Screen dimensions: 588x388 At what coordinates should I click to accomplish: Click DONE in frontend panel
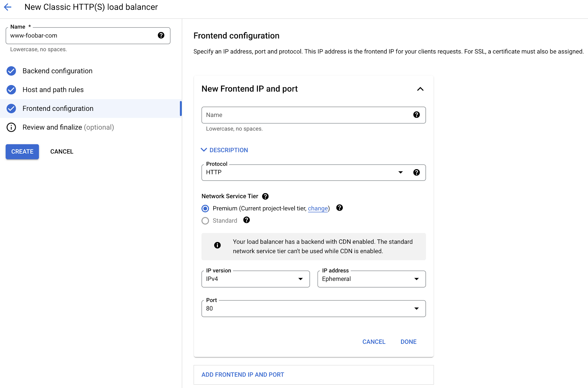409,342
